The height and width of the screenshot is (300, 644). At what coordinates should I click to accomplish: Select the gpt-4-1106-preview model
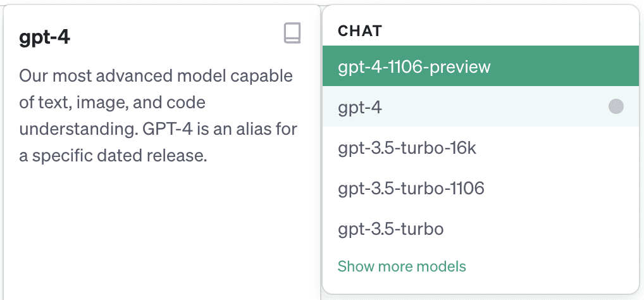pyautogui.click(x=414, y=66)
